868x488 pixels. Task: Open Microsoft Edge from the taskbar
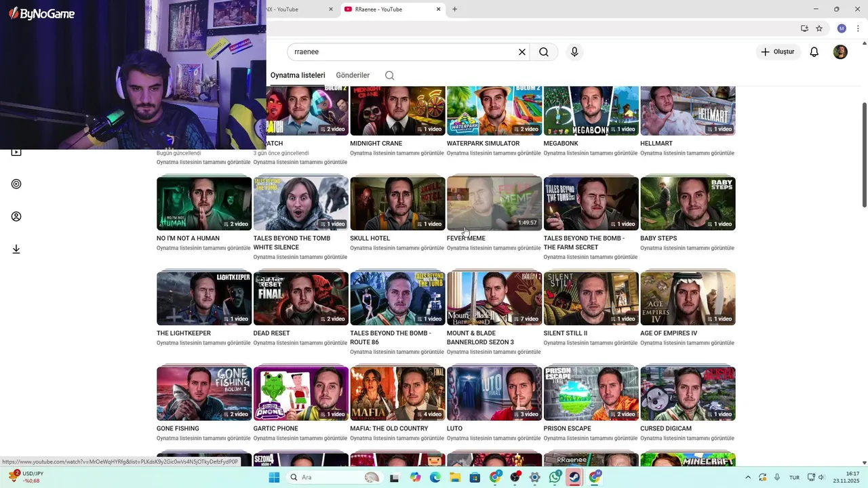pos(435,477)
